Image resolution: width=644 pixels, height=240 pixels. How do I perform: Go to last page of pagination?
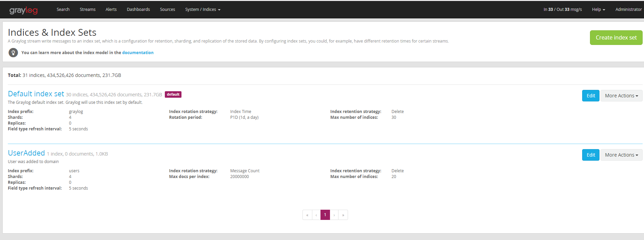[x=343, y=215]
